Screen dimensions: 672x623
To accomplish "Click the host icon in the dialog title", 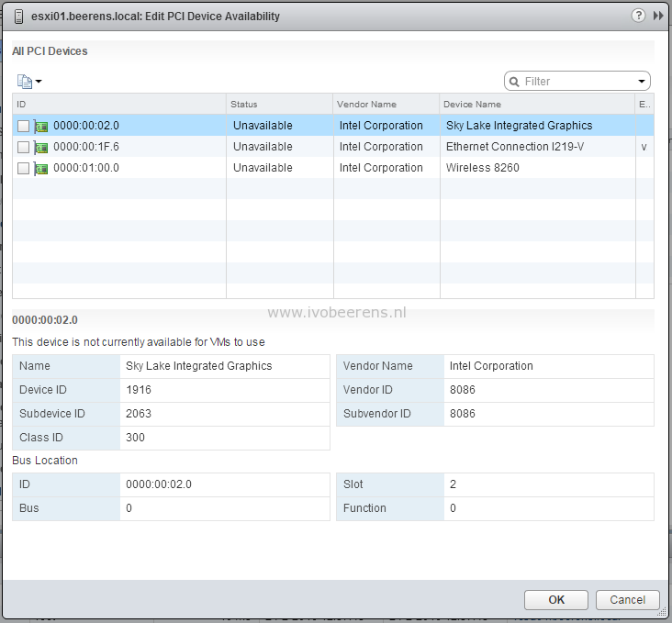I will 19,17.
